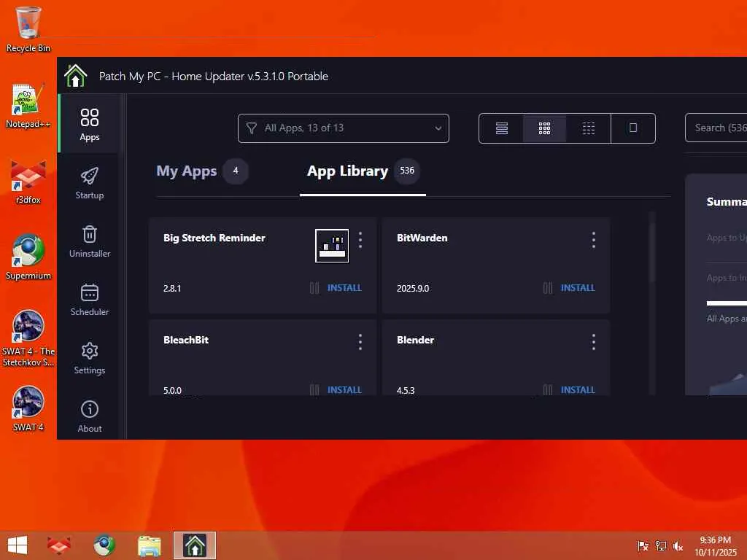Click the pause bars icon beside BleachBit INSTALL

(314, 390)
